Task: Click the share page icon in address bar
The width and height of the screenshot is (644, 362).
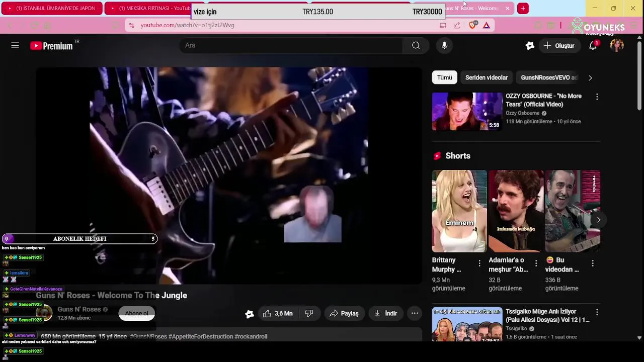Action: pos(457,25)
